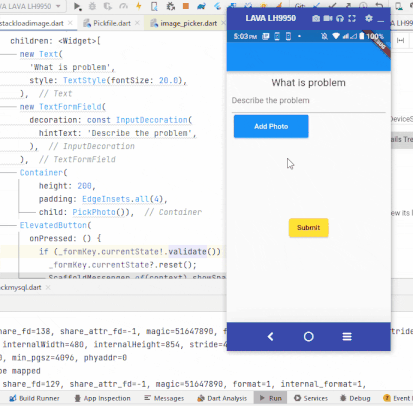Click the 'height: 200' code line

[x=67, y=186]
